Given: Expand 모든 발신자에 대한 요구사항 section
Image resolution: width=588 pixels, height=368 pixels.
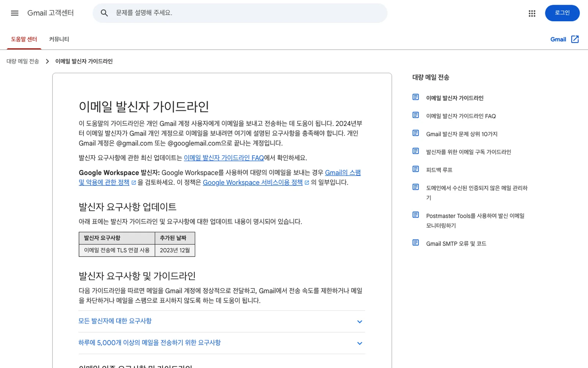Looking at the screenshot, I should [222, 321].
